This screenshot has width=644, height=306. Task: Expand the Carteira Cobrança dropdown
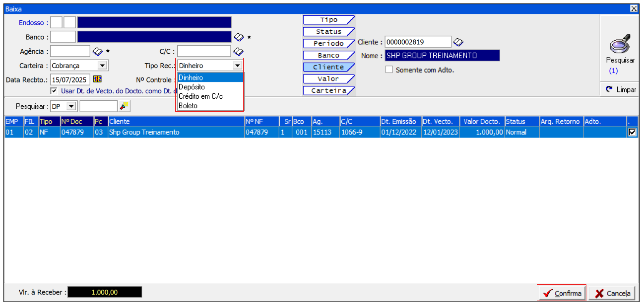(x=102, y=66)
